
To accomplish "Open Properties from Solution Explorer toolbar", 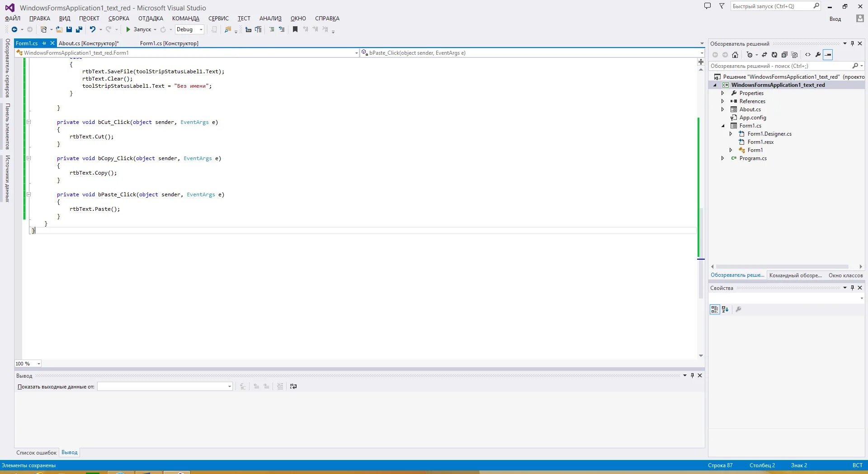I will pyautogui.click(x=818, y=54).
